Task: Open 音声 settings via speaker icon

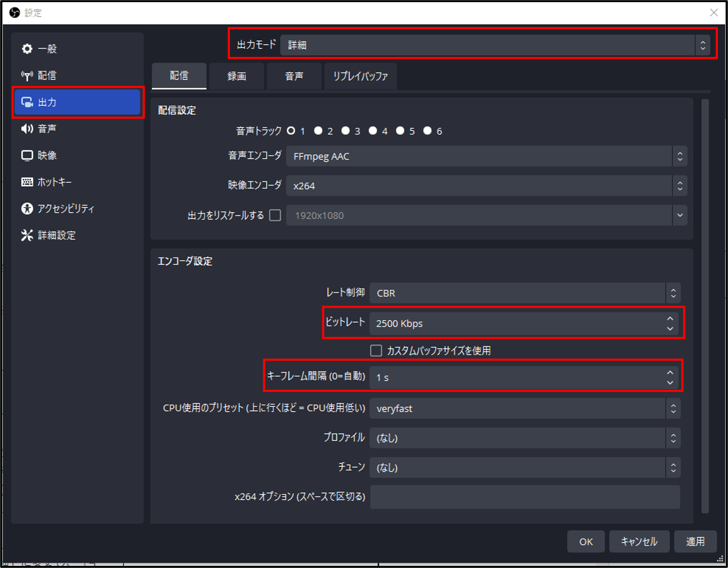Action: 27,129
